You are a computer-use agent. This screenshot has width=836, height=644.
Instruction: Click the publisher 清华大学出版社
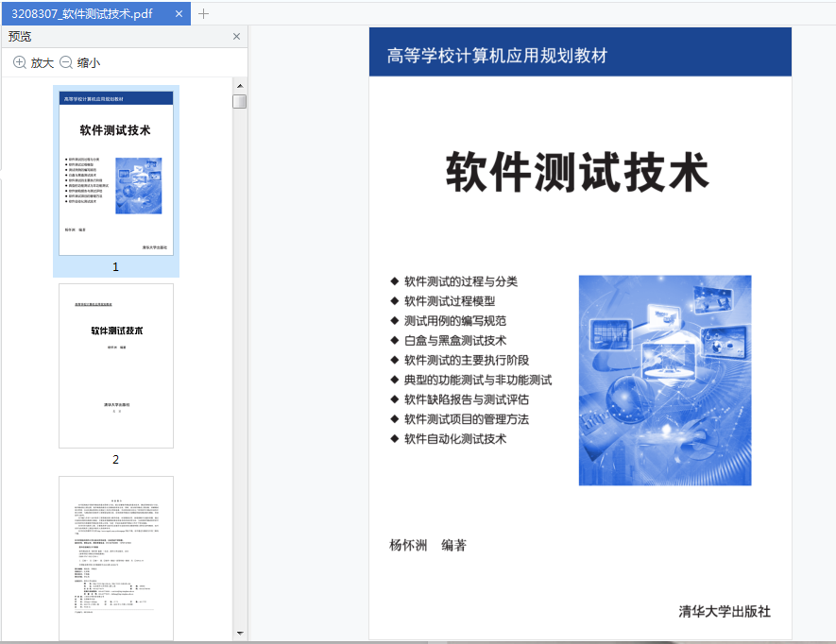[725, 612]
